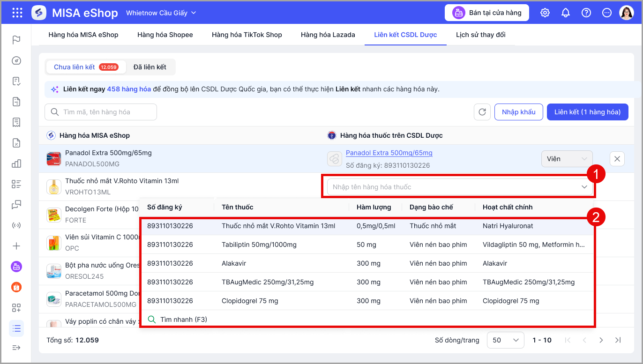
Task: Click the Nhập khẩu button
Action: coord(519,112)
